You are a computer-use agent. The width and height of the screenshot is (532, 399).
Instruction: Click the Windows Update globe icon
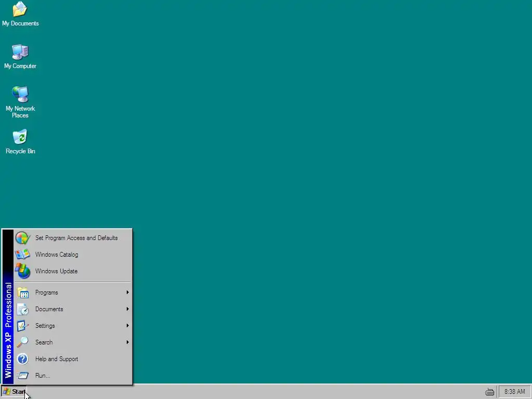pos(23,271)
